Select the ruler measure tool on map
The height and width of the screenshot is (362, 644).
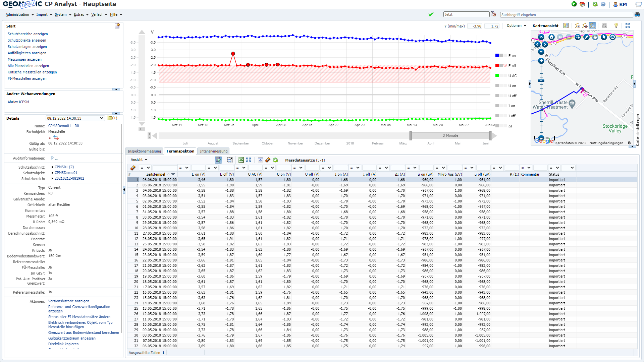point(586,37)
